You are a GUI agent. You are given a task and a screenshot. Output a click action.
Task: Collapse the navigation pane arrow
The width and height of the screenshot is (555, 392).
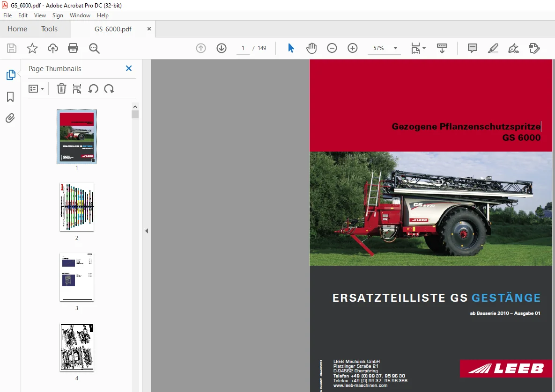click(x=147, y=231)
